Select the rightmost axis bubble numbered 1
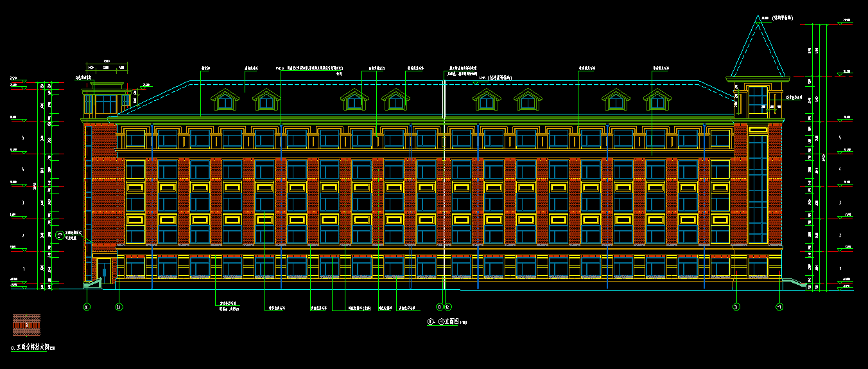 click(779, 307)
